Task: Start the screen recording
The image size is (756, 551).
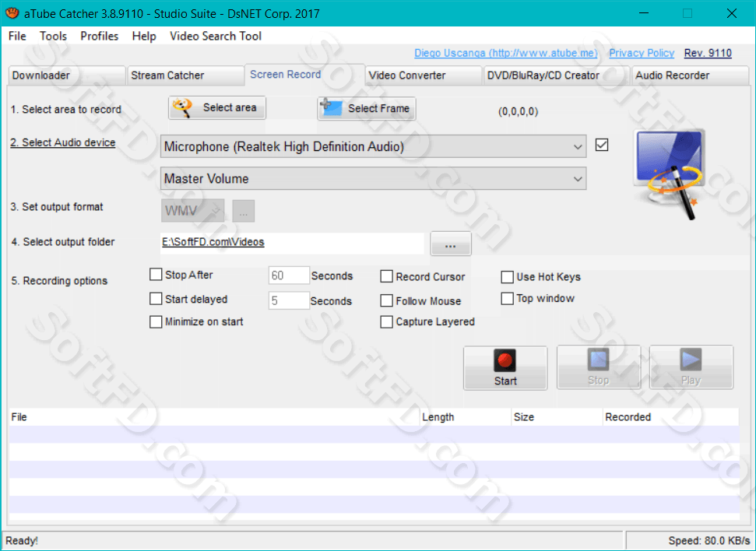Action: (505, 368)
